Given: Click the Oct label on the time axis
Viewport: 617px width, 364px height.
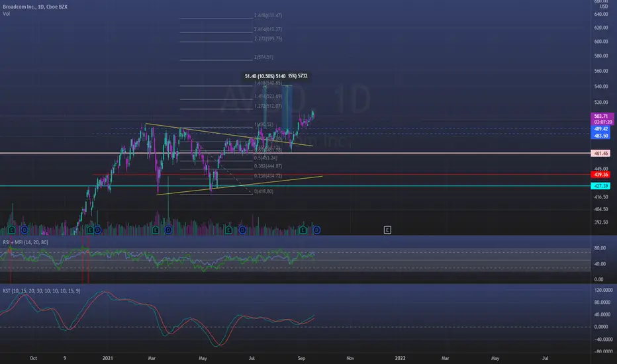Looking at the screenshot, I should click(x=34, y=358).
